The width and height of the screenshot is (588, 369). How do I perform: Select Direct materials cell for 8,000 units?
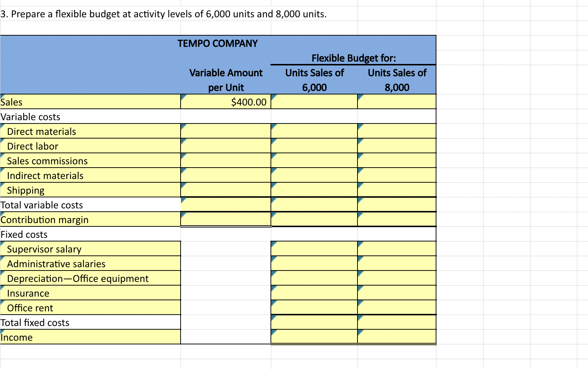(x=397, y=131)
